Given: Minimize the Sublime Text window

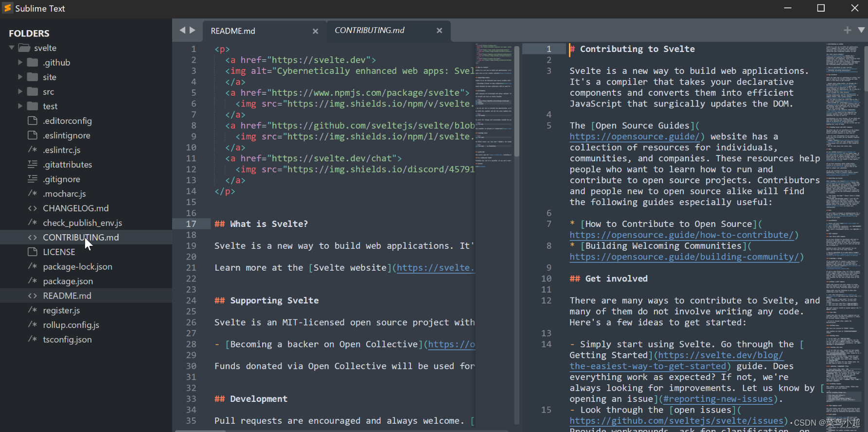Looking at the screenshot, I should 788,8.
